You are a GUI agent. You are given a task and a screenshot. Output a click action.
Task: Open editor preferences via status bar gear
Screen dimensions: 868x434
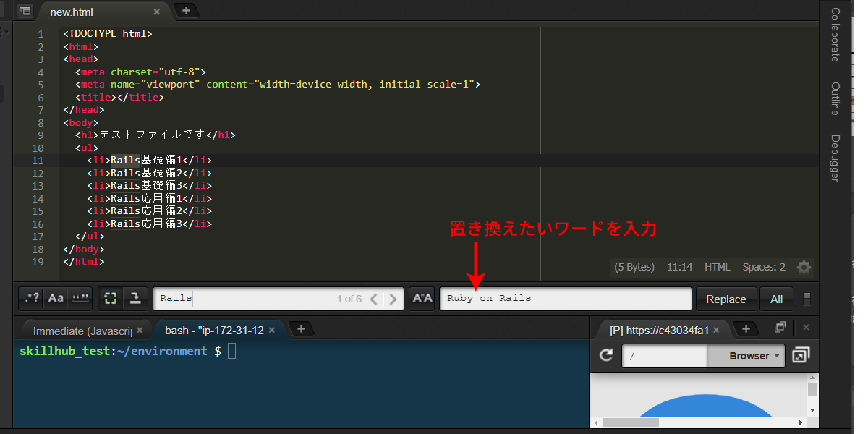804,267
